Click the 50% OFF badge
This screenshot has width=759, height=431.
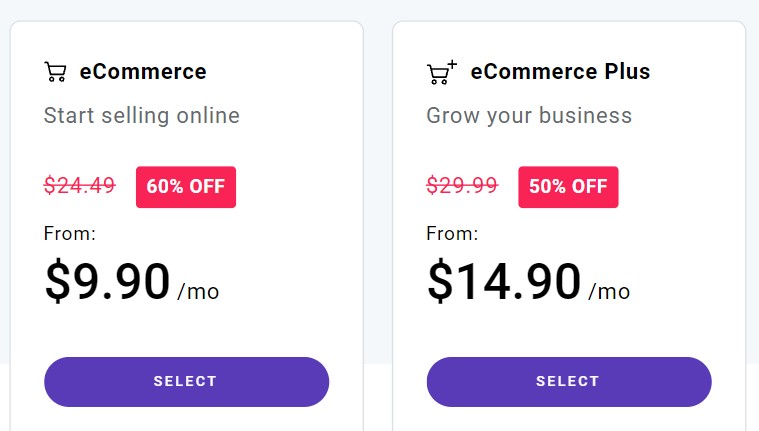[568, 187]
